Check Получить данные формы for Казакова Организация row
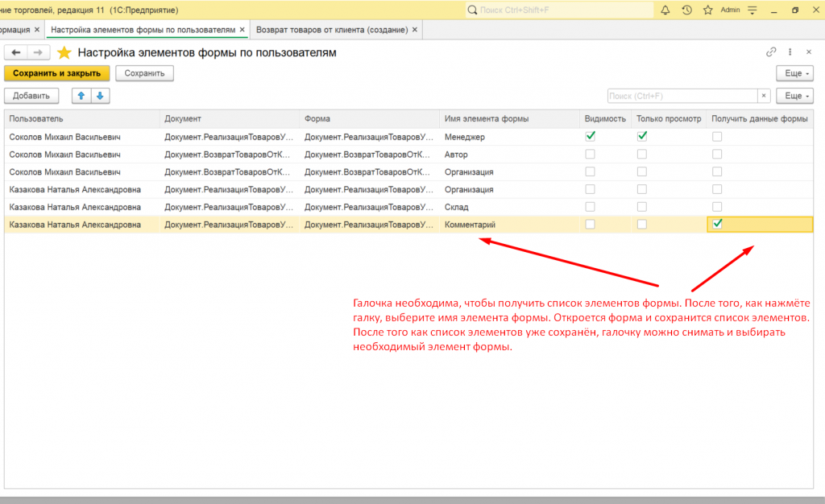This screenshot has height=504, width=825. 716,189
